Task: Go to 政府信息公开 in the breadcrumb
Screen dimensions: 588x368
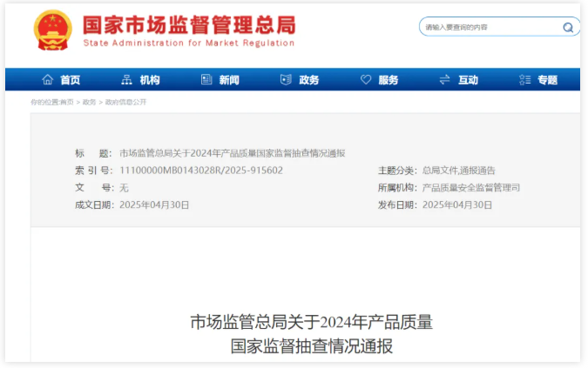Action: 125,102
